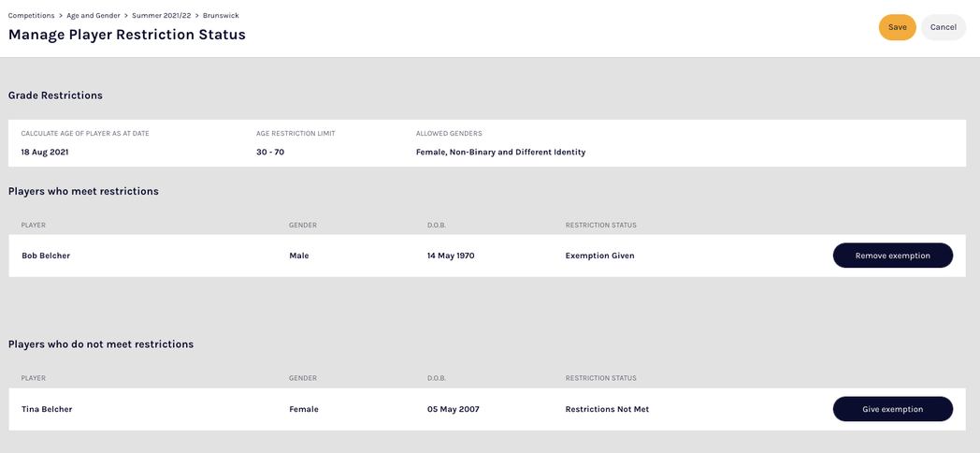
Task: Click the allowed genders value text
Action: click(500, 152)
